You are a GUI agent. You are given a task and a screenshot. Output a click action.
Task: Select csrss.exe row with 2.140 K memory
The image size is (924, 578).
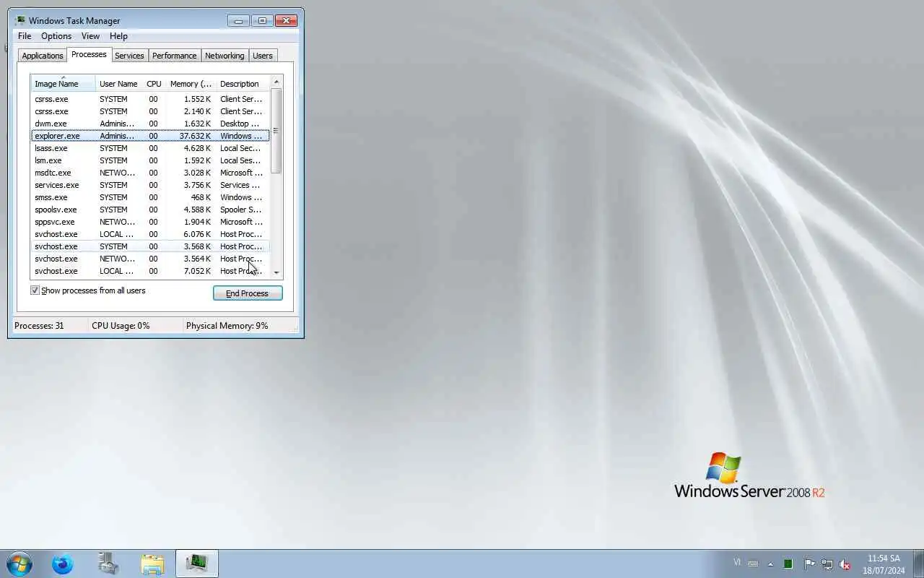(x=150, y=111)
